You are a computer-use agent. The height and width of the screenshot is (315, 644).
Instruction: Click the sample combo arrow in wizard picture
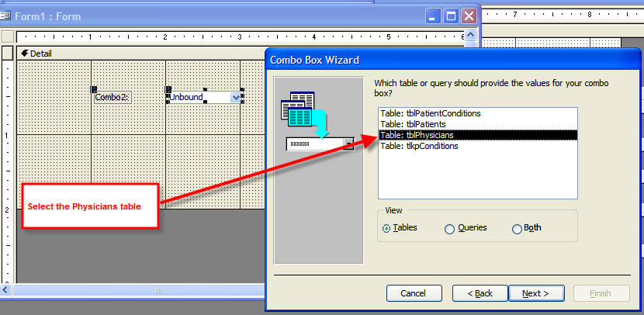click(x=348, y=144)
